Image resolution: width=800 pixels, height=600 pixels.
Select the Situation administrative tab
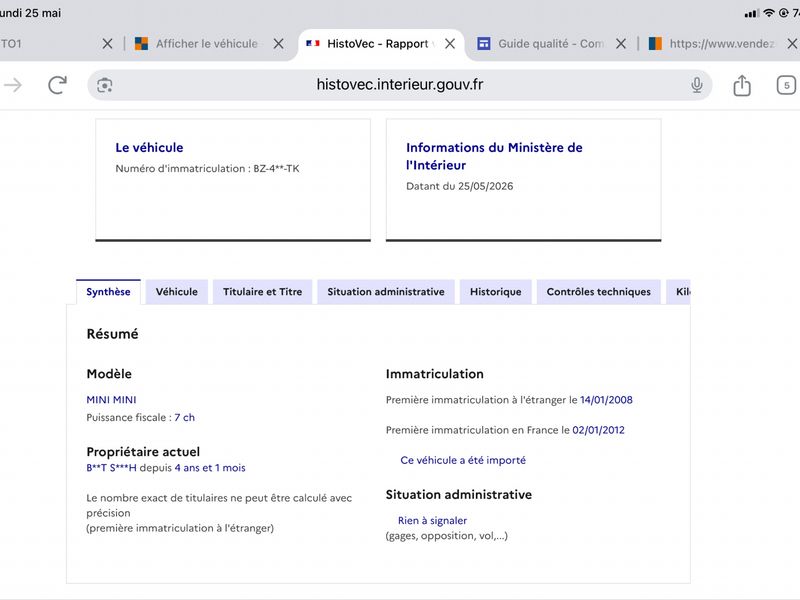pyautogui.click(x=386, y=292)
